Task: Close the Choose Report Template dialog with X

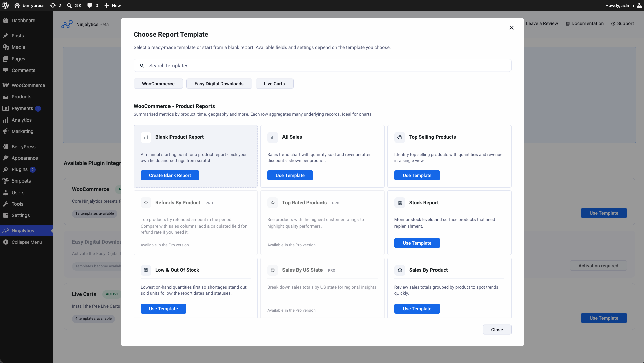Action: (512, 28)
